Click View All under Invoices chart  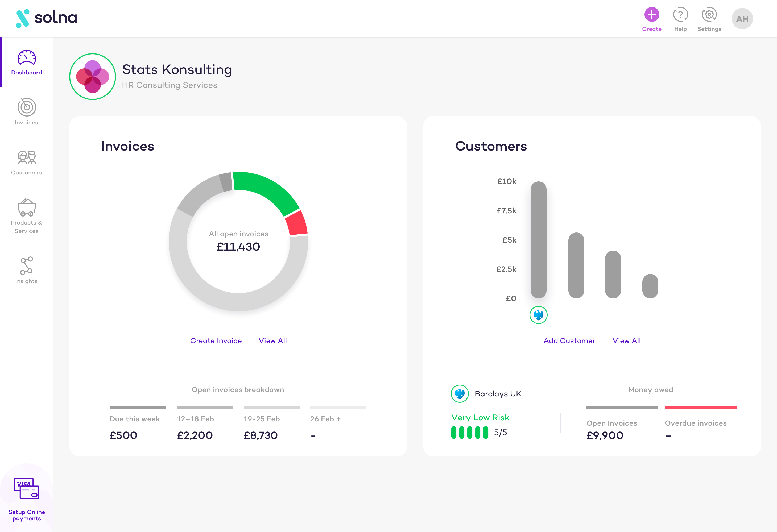272,340
